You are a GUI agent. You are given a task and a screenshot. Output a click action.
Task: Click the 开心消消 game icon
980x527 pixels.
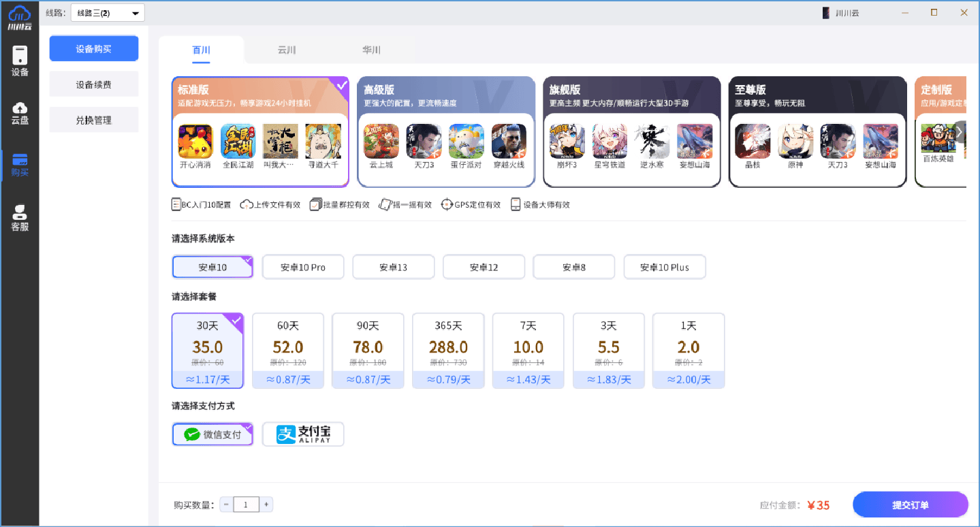[195, 141]
